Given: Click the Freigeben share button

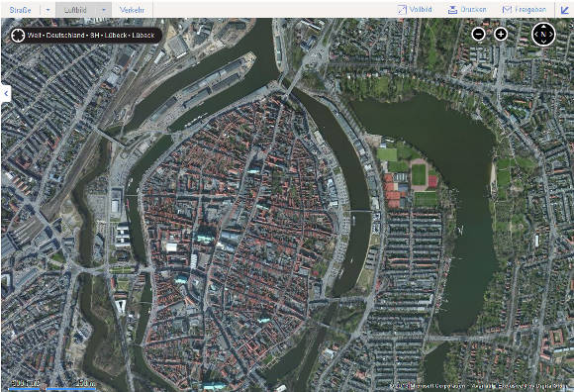Looking at the screenshot, I should tap(525, 10).
